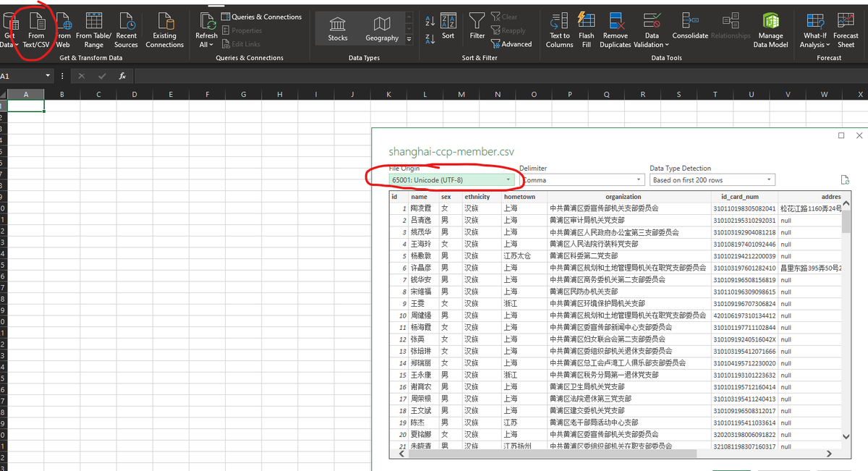Open What-If Analysis dropdown

(x=814, y=30)
